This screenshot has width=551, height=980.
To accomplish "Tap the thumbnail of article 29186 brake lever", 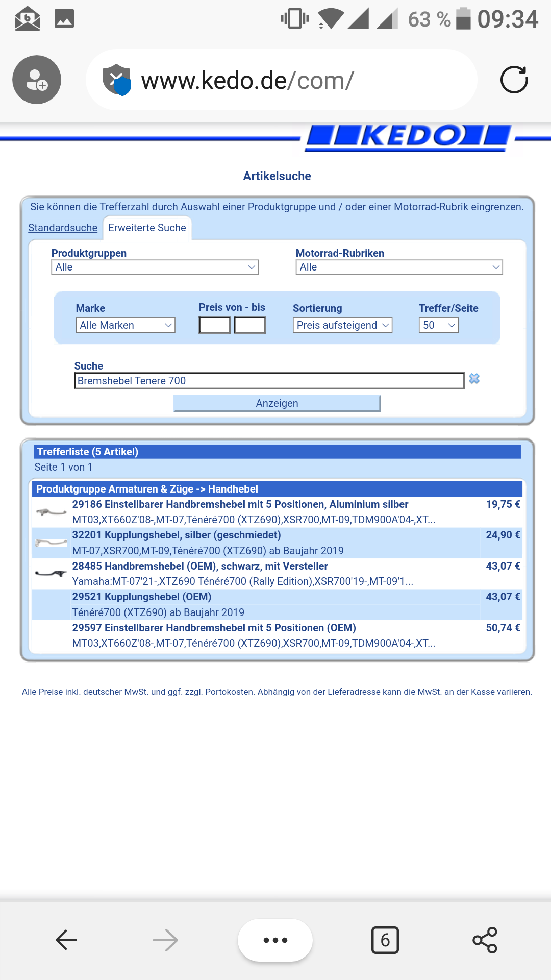I will pos(51,512).
